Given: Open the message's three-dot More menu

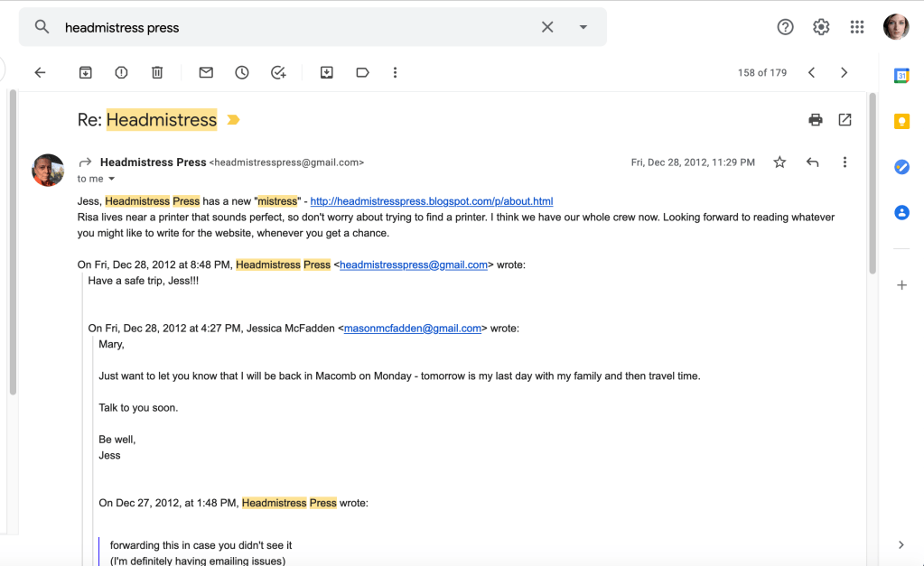Looking at the screenshot, I should point(845,162).
